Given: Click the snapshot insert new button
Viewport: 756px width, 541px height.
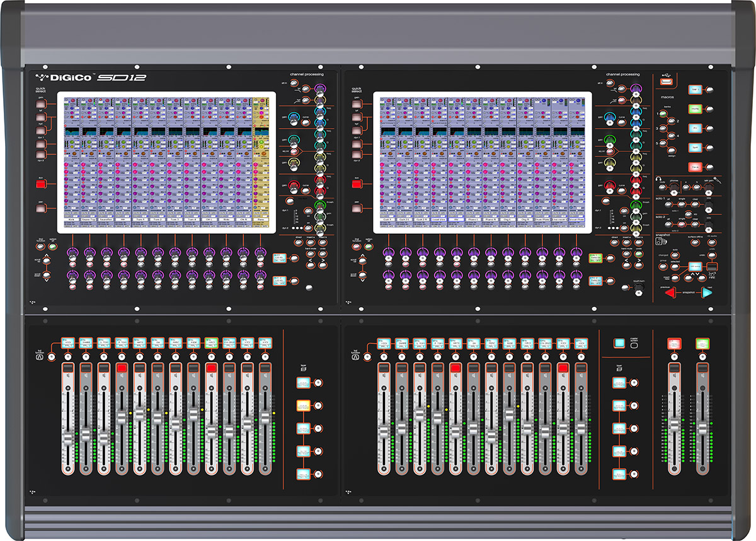Looking at the screenshot, I should [x=675, y=278].
